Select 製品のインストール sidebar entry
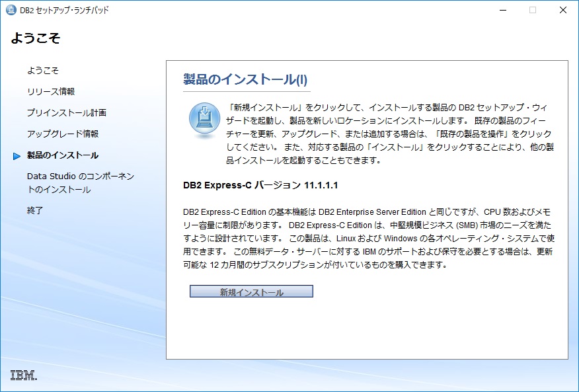Screen dimensions: 579x392 tap(63, 155)
